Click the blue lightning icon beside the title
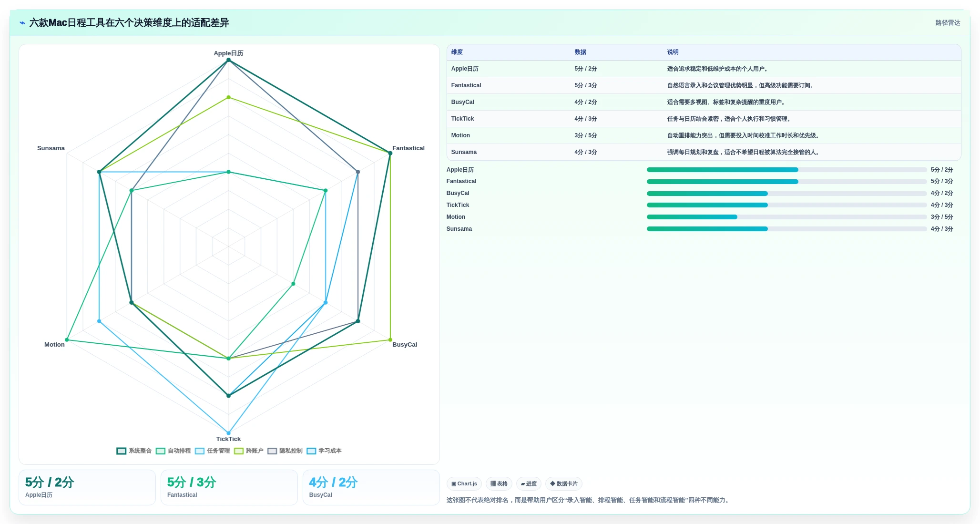The image size is (980, 524). click(x=22, y=23)
